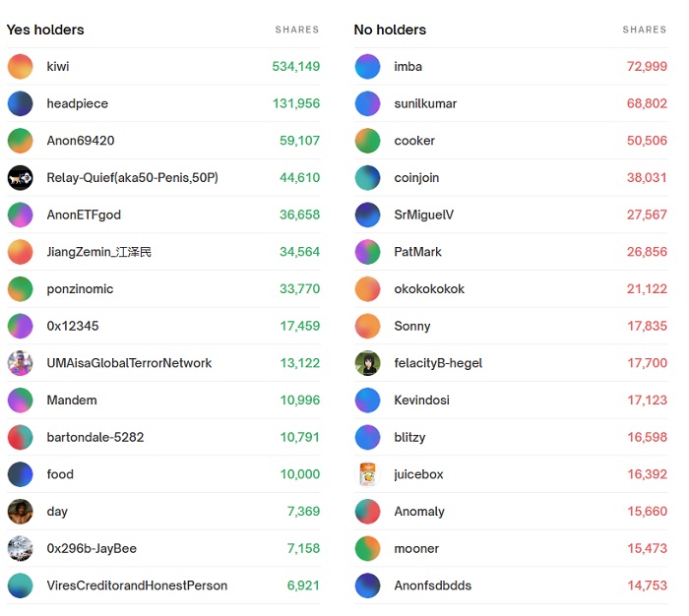Image resolution: width=689 pixels, height=616 pixels.
Task: Open Mandem username link
Action: (72, 400)
